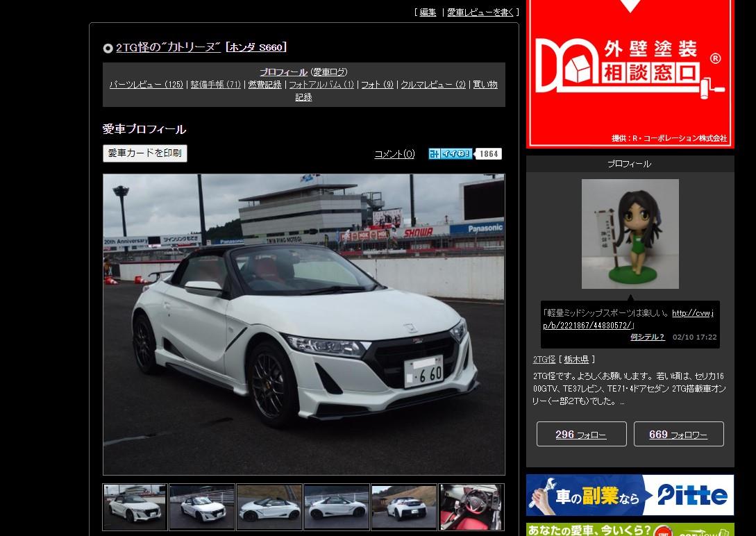Open 整備手帳 (71) section
The width and height of the screenshot is (756, 536).
(x=215, y=84)
